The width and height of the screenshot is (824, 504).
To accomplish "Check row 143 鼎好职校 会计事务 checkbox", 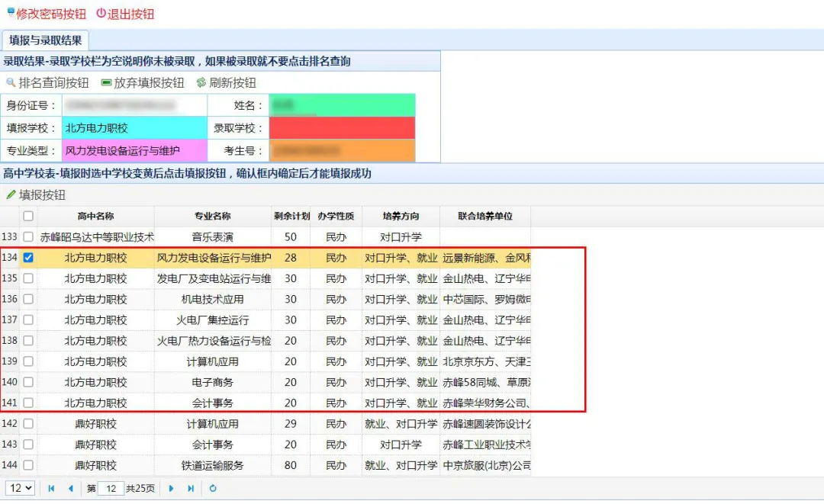I will click(28, 445).
